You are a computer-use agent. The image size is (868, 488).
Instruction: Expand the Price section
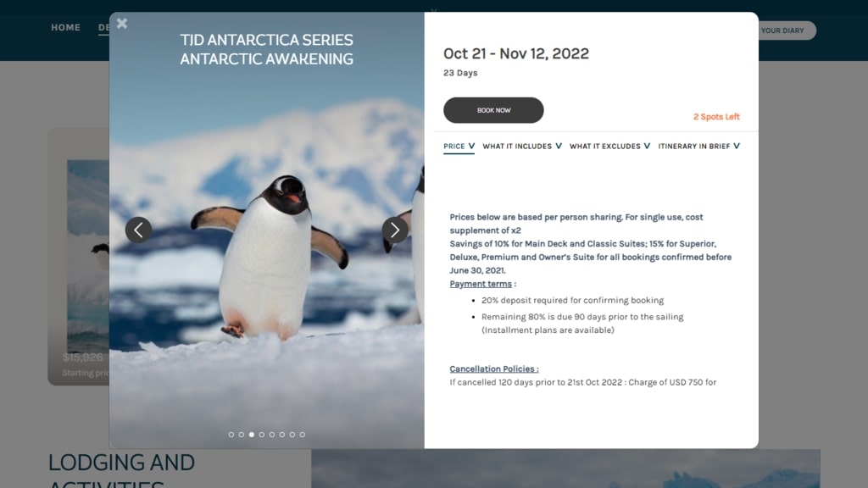(459, 147)
